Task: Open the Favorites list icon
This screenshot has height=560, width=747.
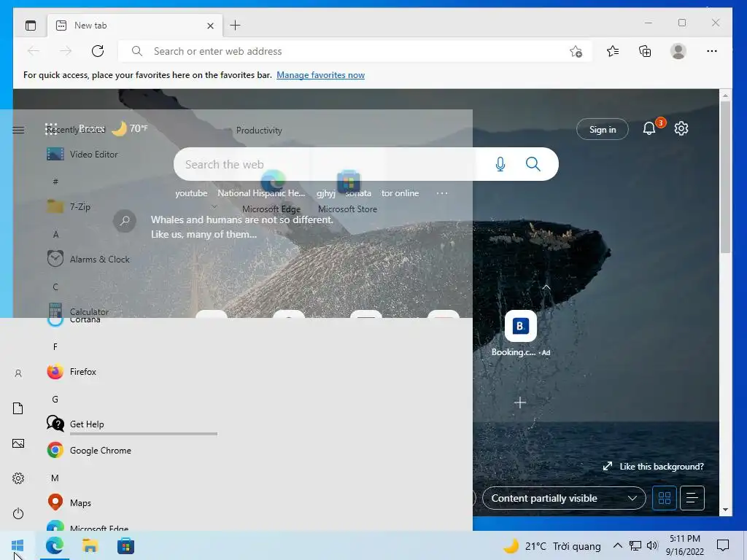Action: pyautogui.click(x=613, y=51)
